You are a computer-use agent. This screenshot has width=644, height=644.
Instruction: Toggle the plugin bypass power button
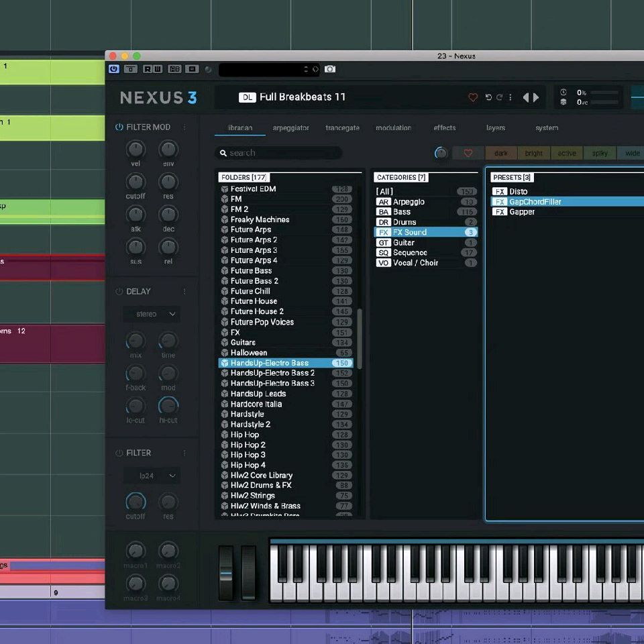113,69
